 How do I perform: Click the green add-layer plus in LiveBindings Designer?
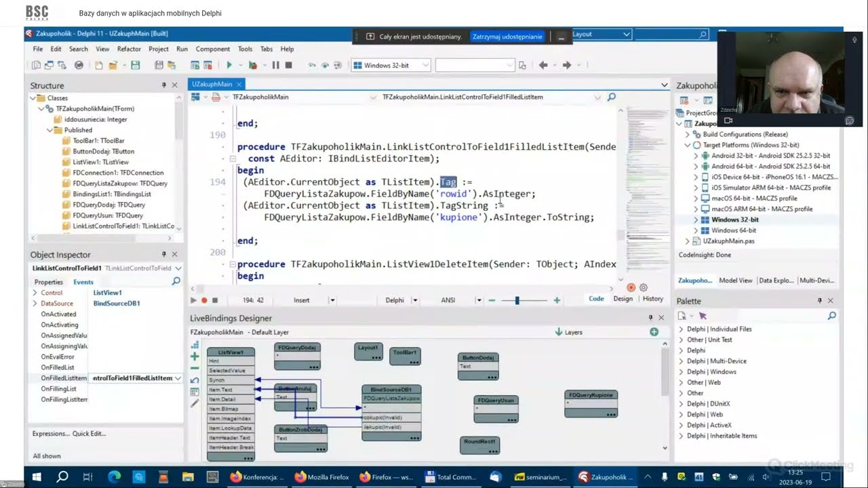[654, 332]
